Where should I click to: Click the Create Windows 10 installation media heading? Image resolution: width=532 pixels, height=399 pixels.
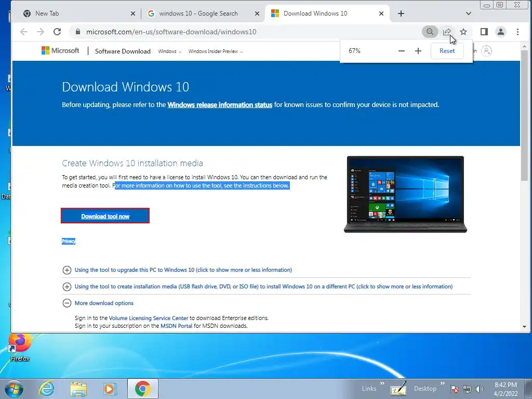pyautogui.click(x=132, y=163)
